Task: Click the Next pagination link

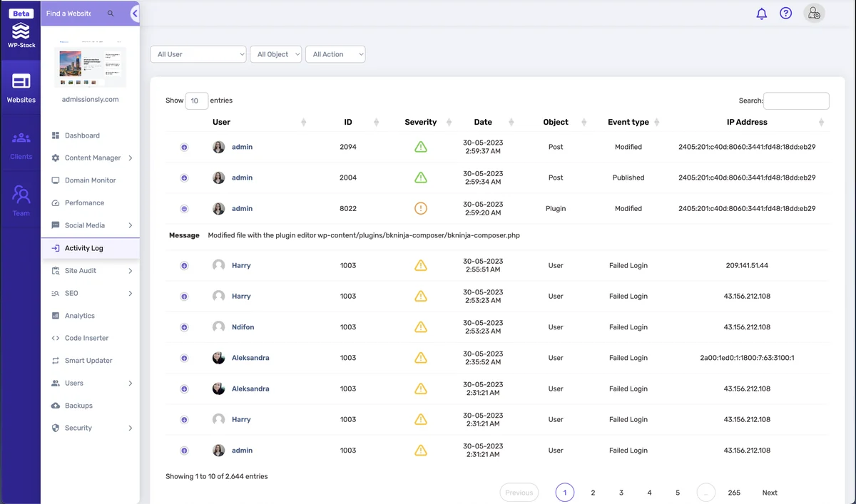Action: pos(770,493)
